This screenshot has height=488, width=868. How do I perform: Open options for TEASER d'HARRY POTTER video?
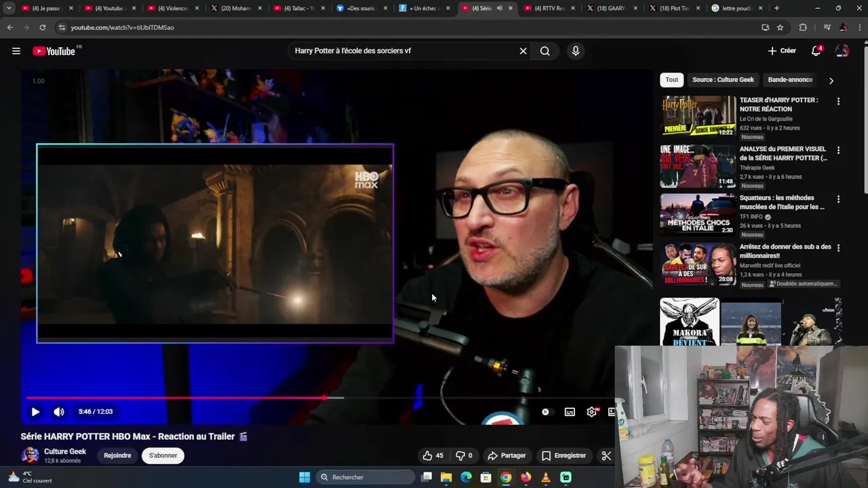(838, 101)
